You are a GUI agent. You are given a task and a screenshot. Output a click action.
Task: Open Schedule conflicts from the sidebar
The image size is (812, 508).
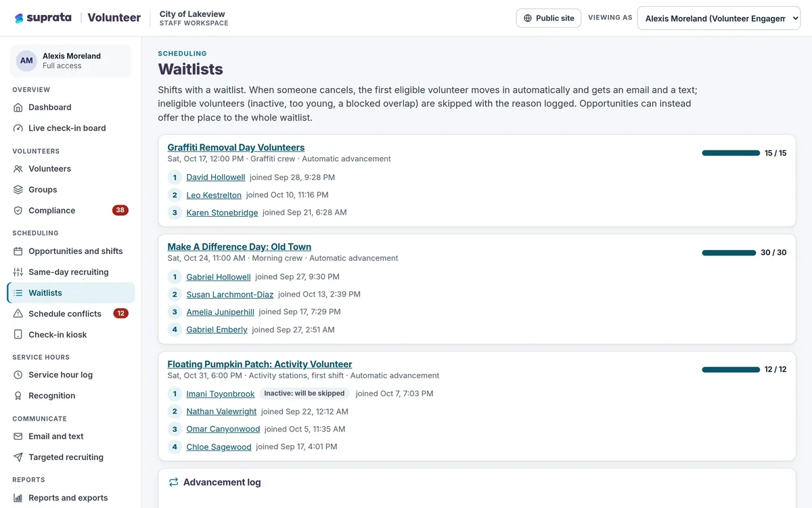71,314
